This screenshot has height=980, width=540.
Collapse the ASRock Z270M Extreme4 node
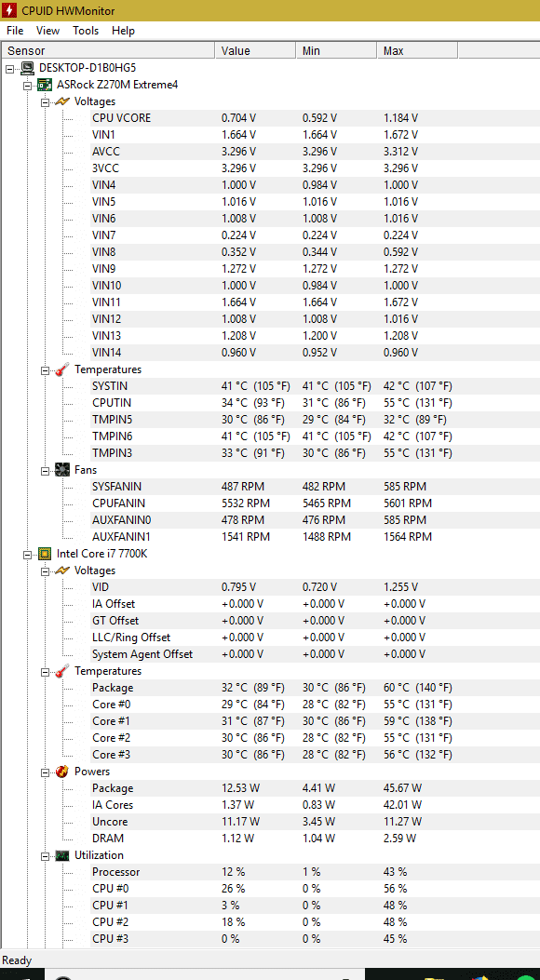click(x=28, y=85)
